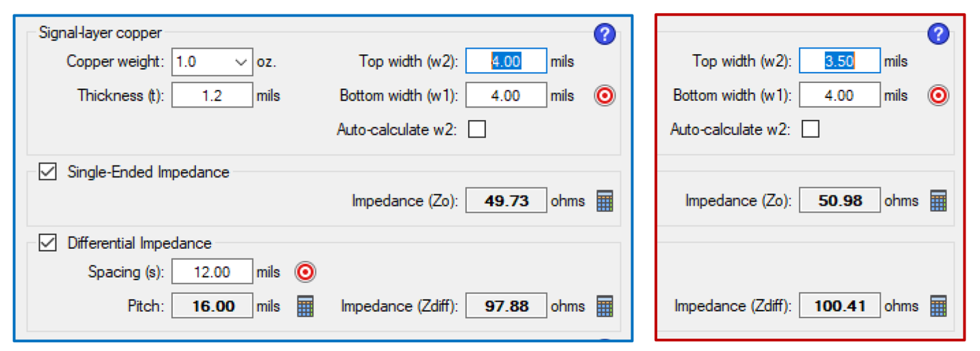Click calculator icon beside 100.41 ohms
This screenshot has width=980, height=351.
point(938,306)
